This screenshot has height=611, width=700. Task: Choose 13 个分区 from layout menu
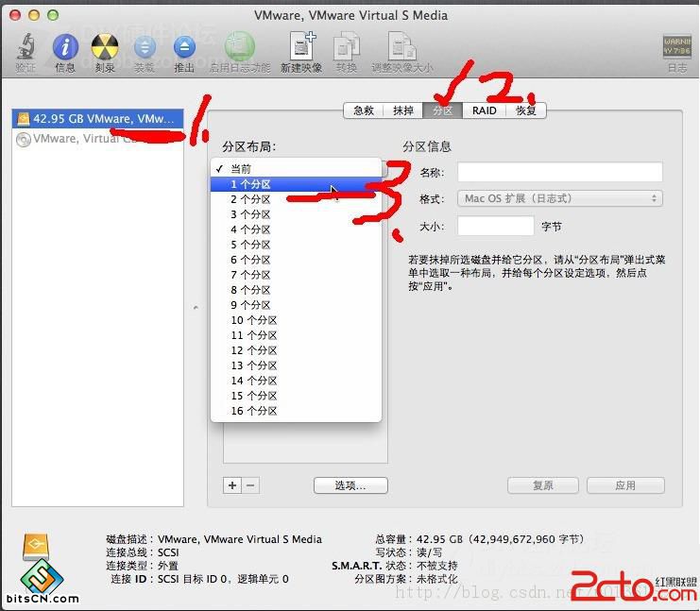point(296,365)
